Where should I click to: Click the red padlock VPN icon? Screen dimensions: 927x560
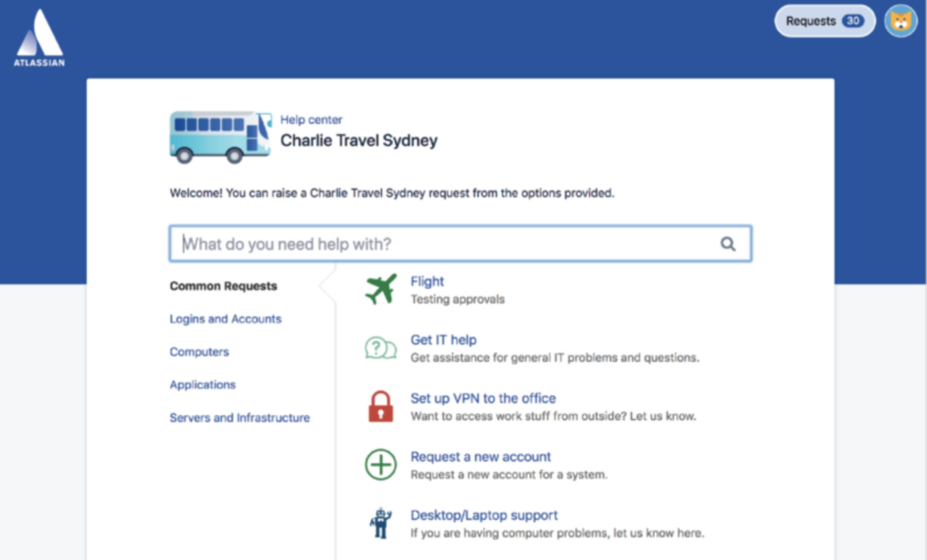tap(381, 406)
